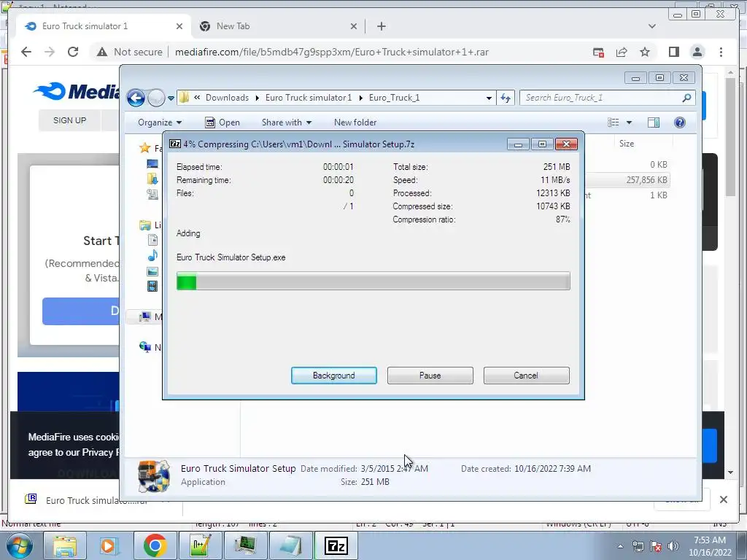This screenshot has height=560, width=747.
Task: Select Euro_Truck_1 breadcrumb segment
Action: [394, 98]
